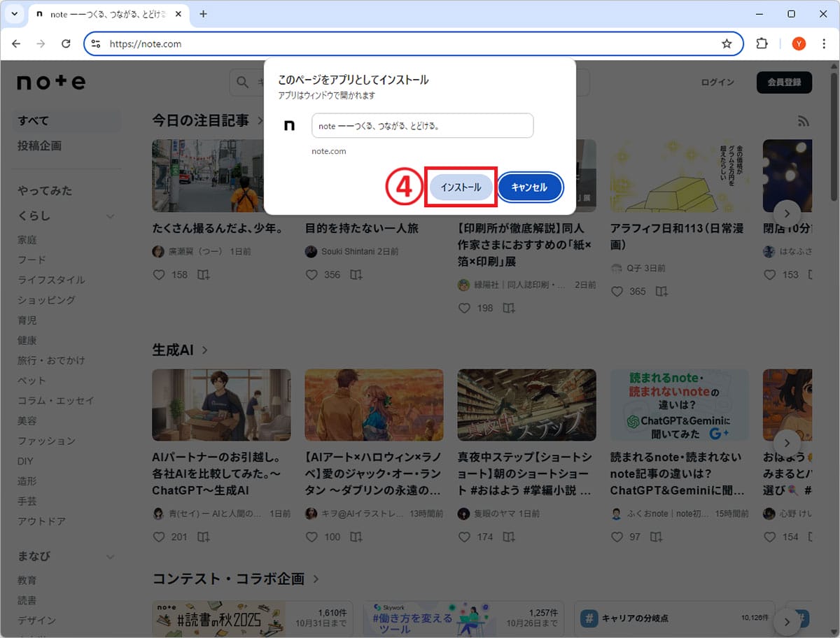
Task: Click the browser reload icon
Action: (x=66, y=43)
